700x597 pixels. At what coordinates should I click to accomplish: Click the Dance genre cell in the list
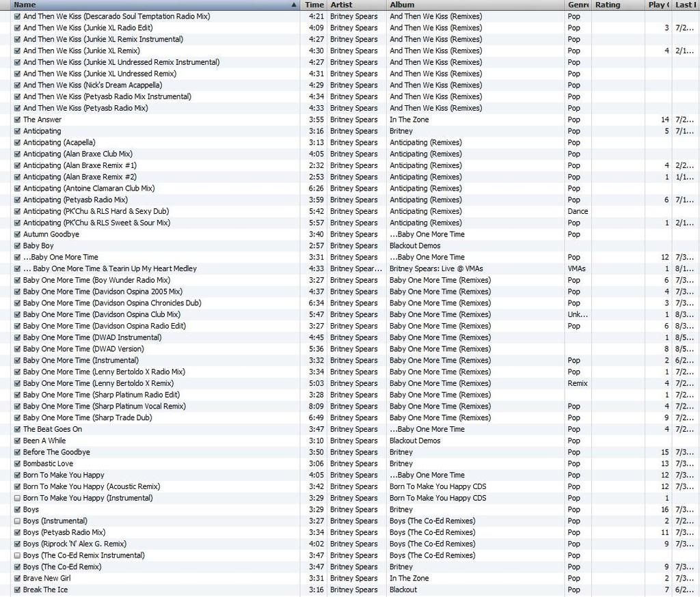click(578, 212)
